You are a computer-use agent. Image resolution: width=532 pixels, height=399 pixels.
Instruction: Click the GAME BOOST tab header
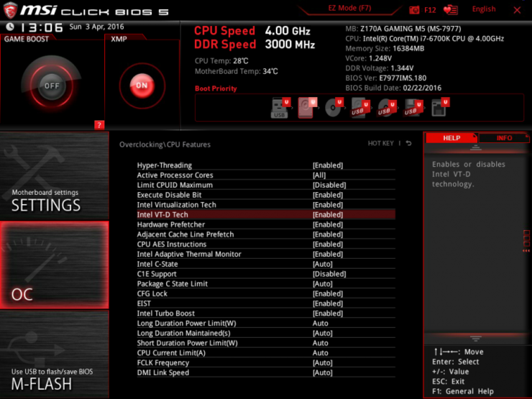(26, 39)
